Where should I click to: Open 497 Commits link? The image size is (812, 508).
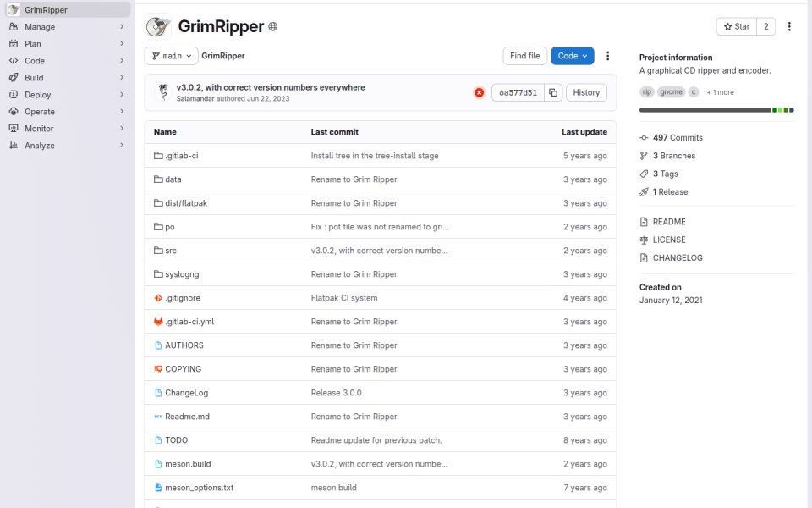tap(678, 138)
